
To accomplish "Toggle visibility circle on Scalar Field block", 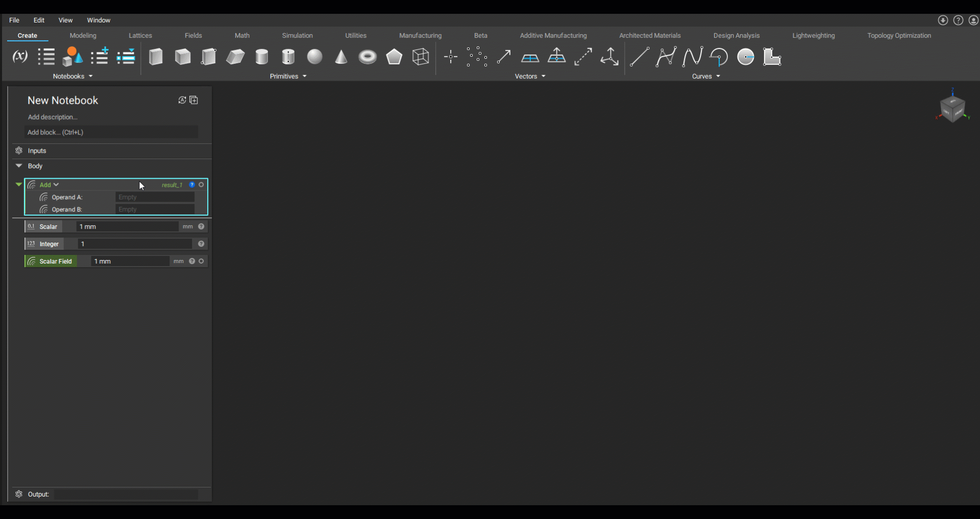I will coord(202,261).
